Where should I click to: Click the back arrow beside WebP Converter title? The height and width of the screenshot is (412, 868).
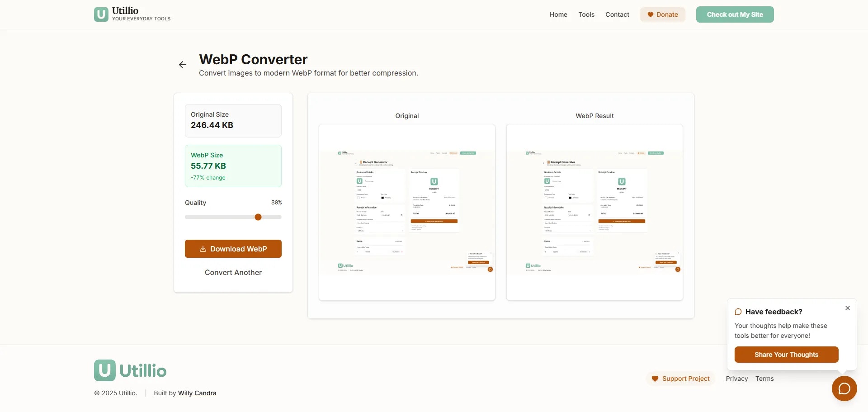click(x=182, y=65)
